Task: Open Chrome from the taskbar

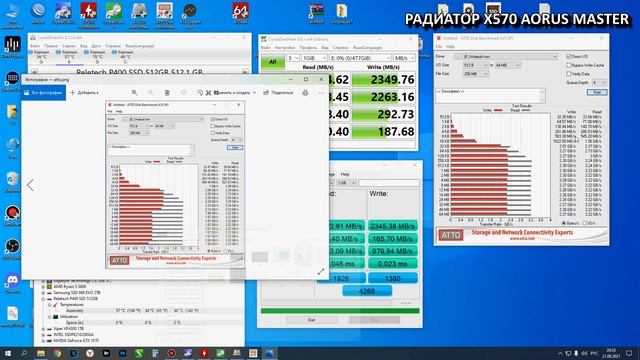Action: coord(57,353)
